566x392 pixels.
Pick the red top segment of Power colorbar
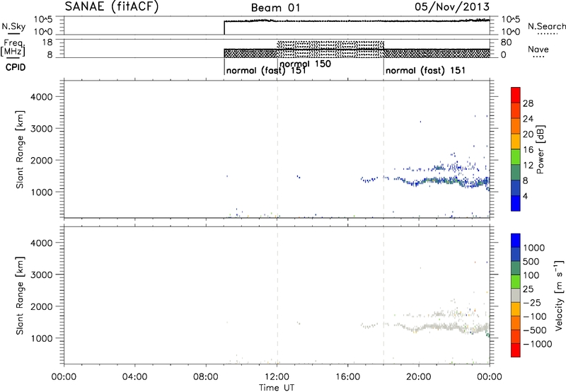point(516,96)
